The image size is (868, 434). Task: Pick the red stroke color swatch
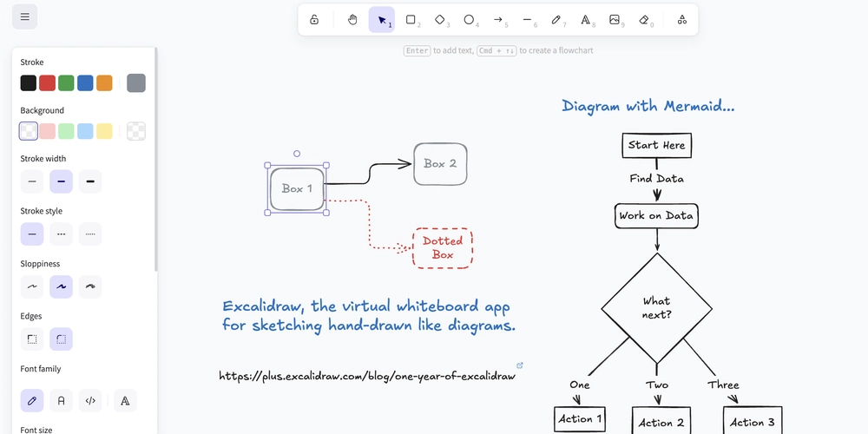(x=48, y=83)
